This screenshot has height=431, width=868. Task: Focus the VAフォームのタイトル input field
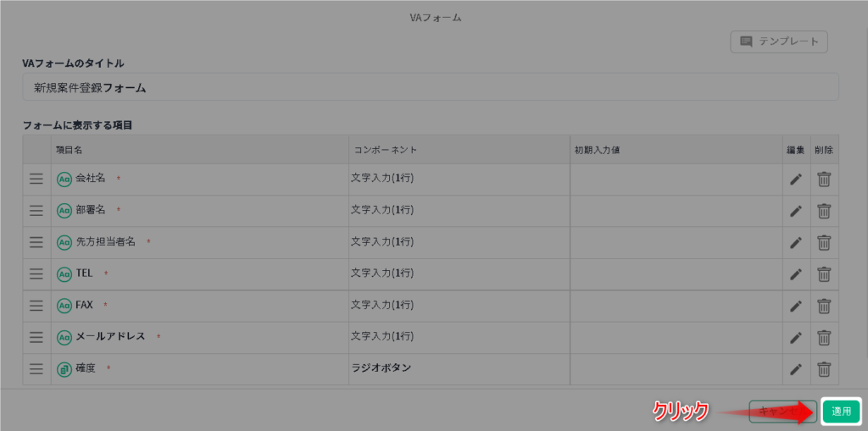430,87
